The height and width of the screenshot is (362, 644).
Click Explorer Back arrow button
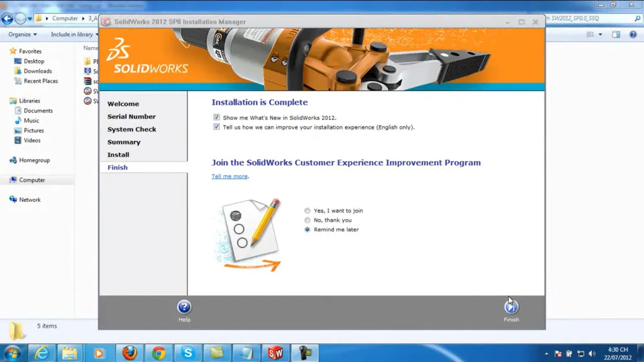pyautogui.click(x=8, y=18)
